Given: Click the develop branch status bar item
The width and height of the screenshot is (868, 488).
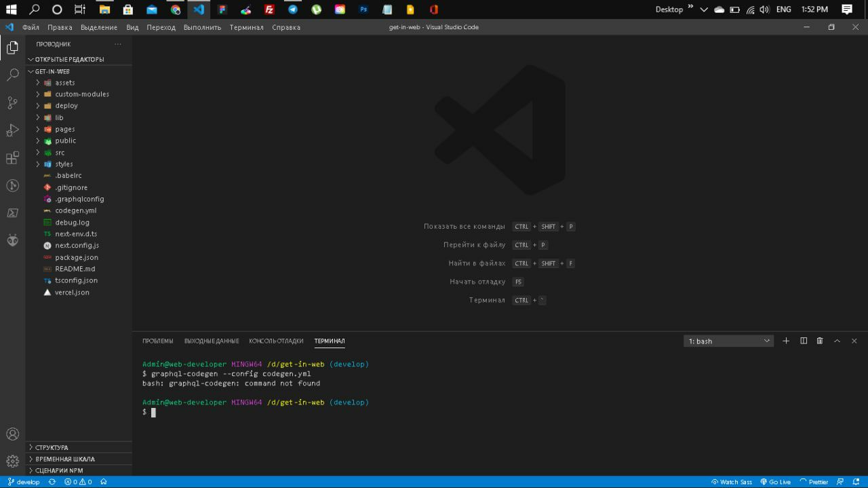Looking at the screenshot, I should [x=24, y=482].
